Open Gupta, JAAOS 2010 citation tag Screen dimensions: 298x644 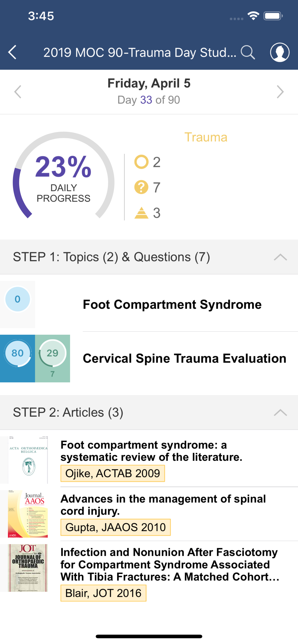pyautogui.click(x=115, y=527)
